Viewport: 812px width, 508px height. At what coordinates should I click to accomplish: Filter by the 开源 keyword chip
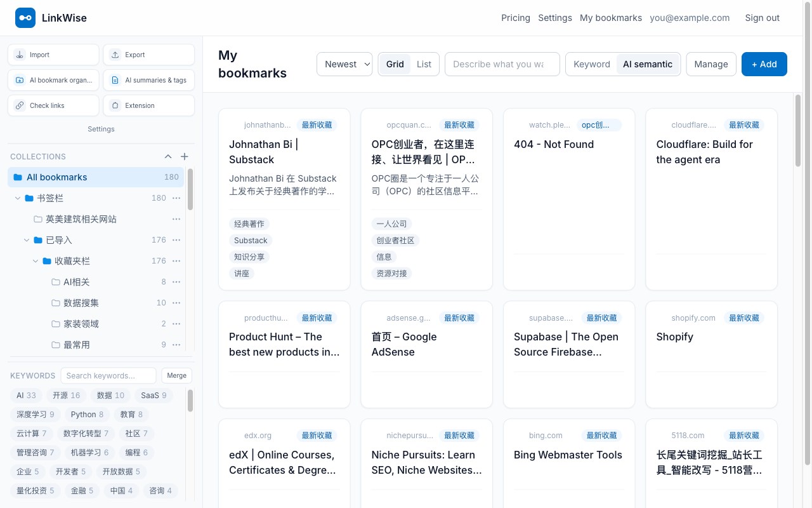tap(66, 395)
